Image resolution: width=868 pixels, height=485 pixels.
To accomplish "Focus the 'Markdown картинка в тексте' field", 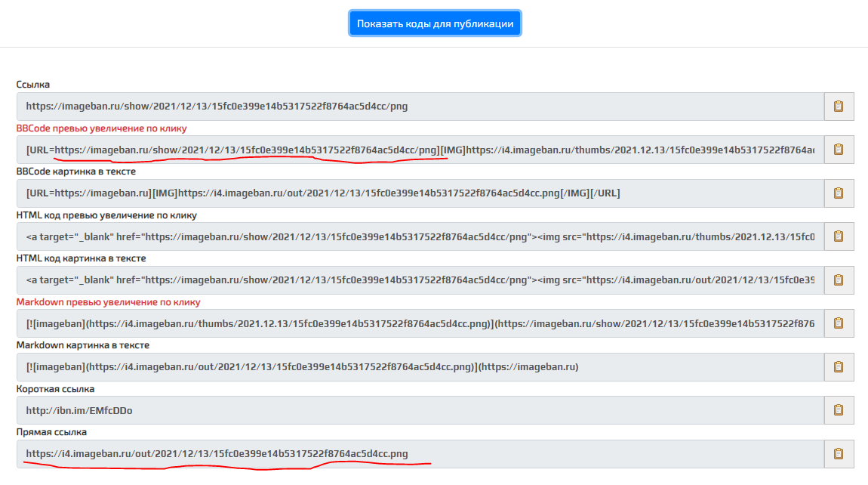I will 420,367.
